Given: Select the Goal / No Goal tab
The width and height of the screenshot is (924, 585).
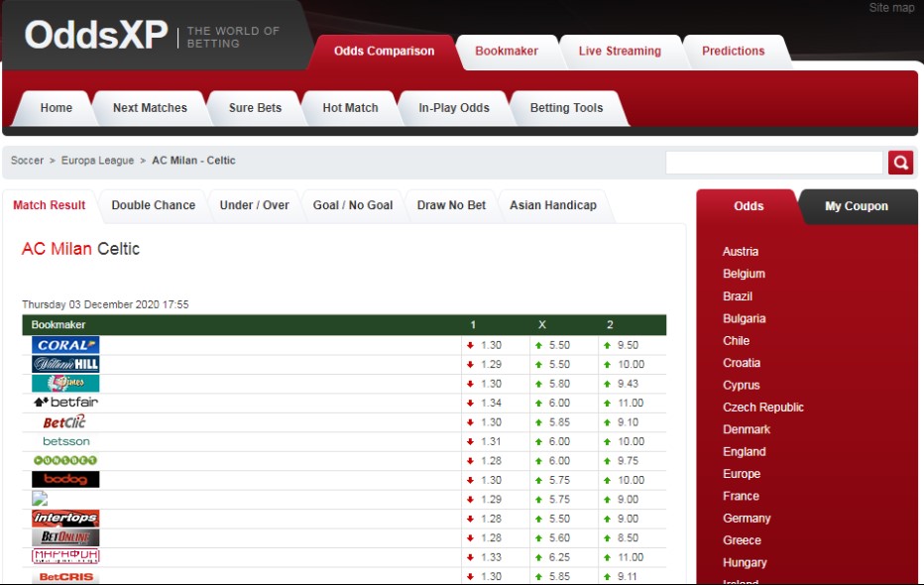Looking at the screenshot, I should [352, 205].
